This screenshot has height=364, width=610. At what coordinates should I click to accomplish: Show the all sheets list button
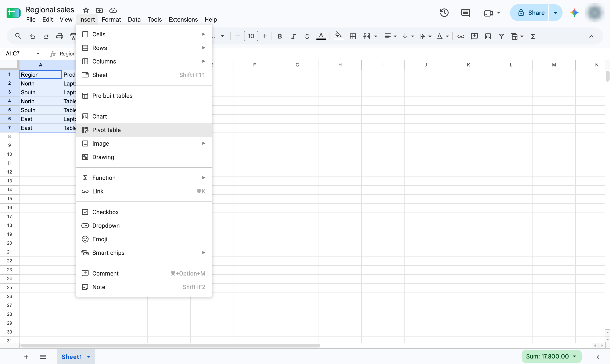tap(43, 357)
